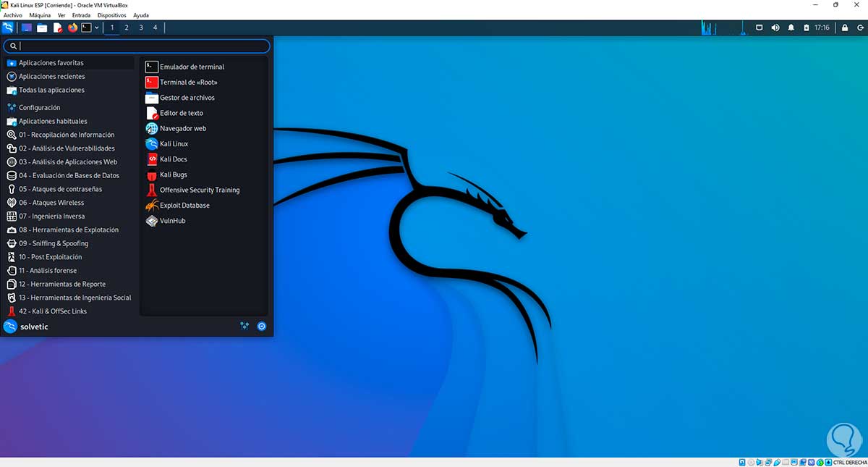Open Aplicaciones habituales category
The height and width of the screenshot is (467, 868).
click(x=69, y=122)
